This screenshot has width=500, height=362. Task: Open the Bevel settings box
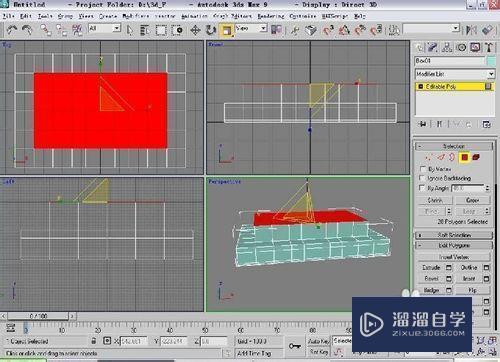(449, 278)
